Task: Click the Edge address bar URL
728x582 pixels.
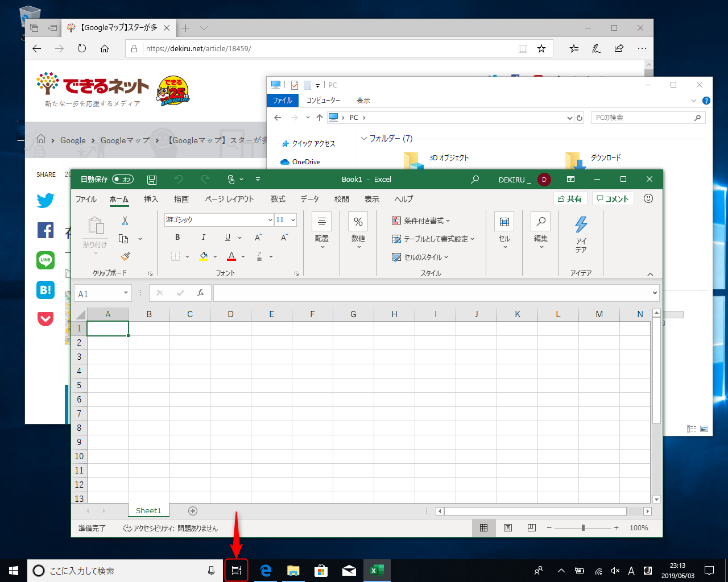Action: [198, 49]
